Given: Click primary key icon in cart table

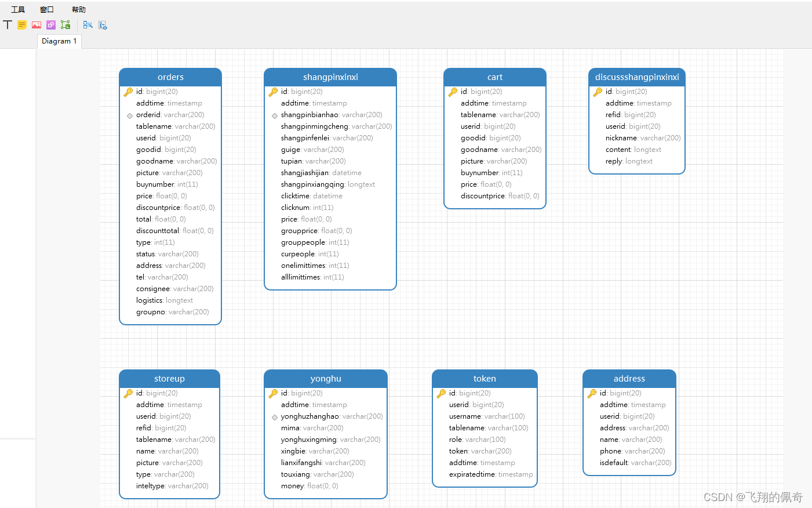Looking at the screenshot, I should (453, 92).
